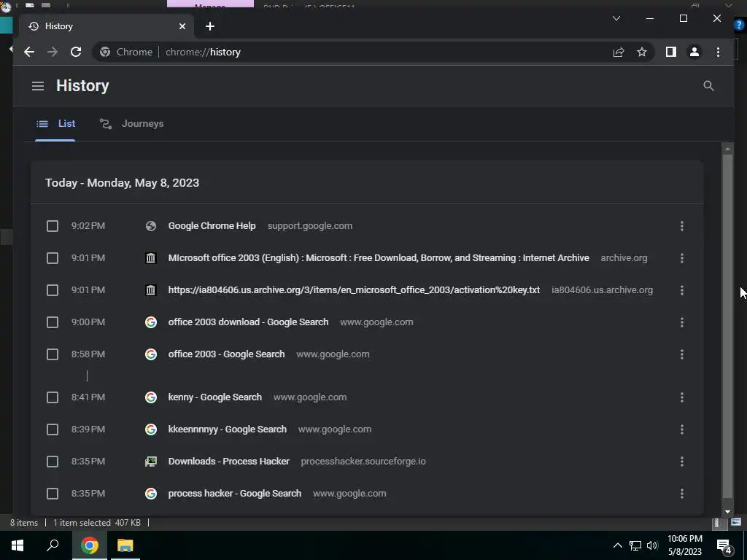Open actions menu for process hacker - Google Search
This screenshot has height=560, width=747.
682,494
